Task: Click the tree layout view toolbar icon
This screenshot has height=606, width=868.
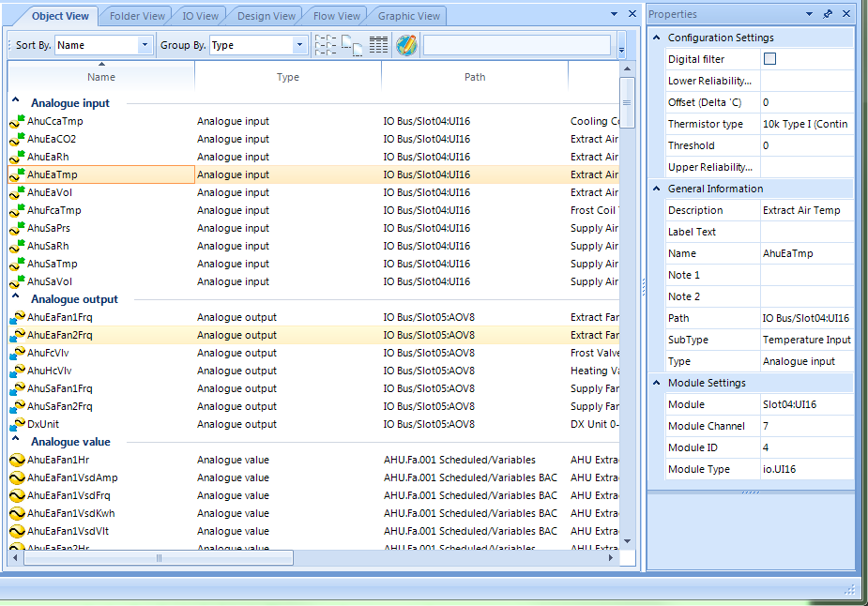Action: pos(326,45)
